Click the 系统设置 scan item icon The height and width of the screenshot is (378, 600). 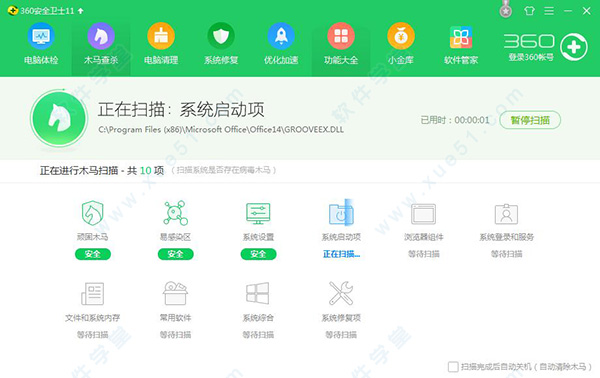(258, 213)
